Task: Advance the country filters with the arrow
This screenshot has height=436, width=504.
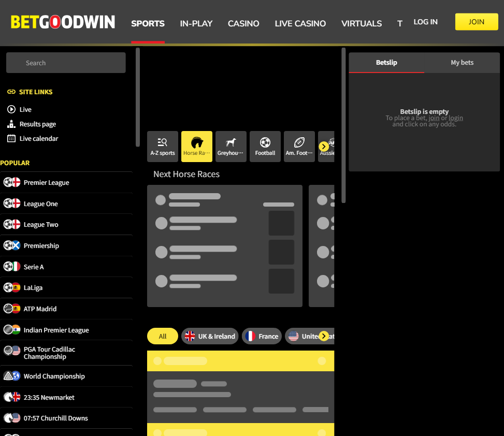Action: click(x=324, y=336)
